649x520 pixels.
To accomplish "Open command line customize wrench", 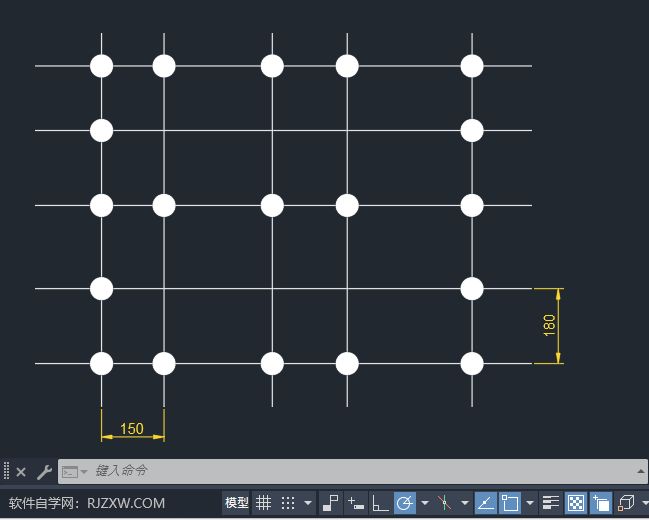I will coord(43,472).
